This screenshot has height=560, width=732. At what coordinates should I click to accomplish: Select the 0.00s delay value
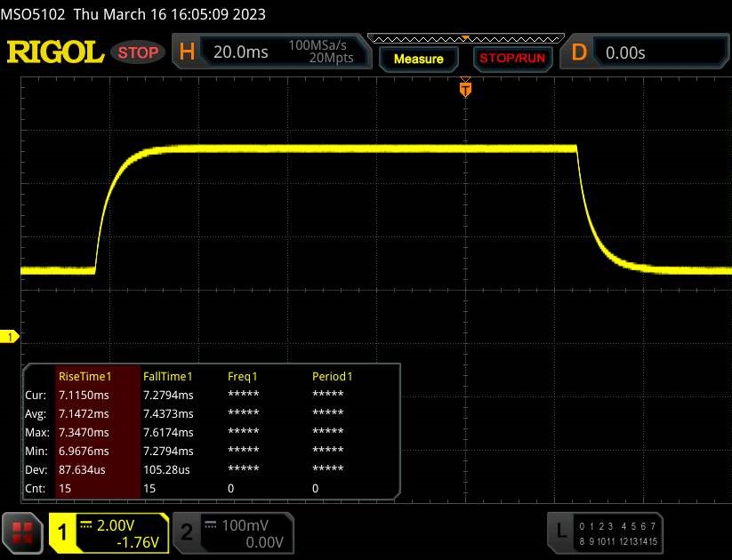pos(625,53)
